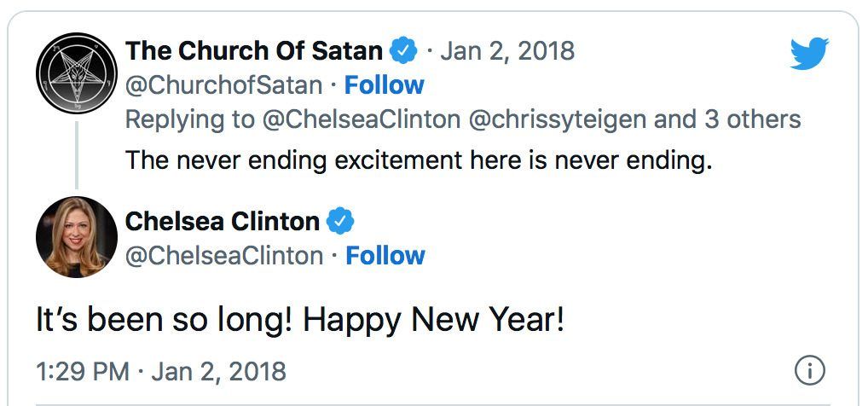The image size is (868, 406).
Task: Open the Chelsea Clinton display name
Action: [x=222, y=222]
